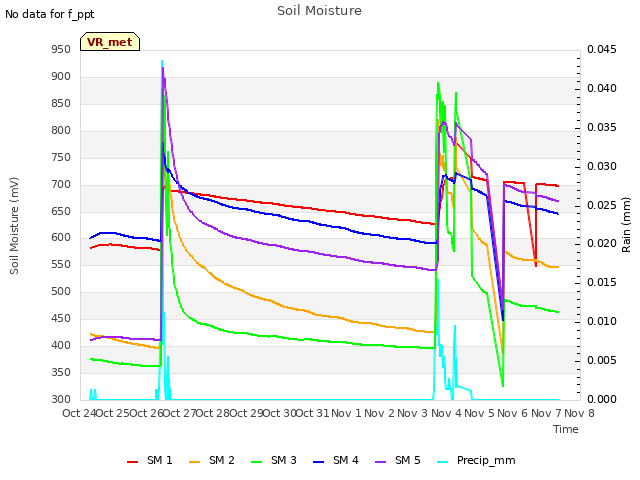Click the Nov 8 x-axis tick label

coord(579,413)
